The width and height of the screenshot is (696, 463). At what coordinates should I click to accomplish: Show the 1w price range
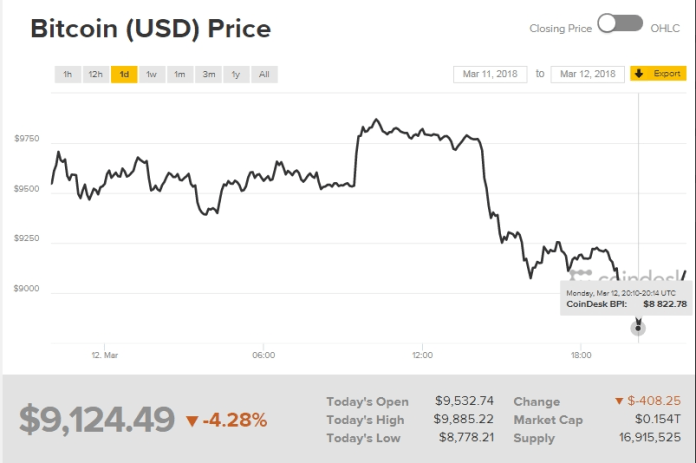tap(152, 74)
